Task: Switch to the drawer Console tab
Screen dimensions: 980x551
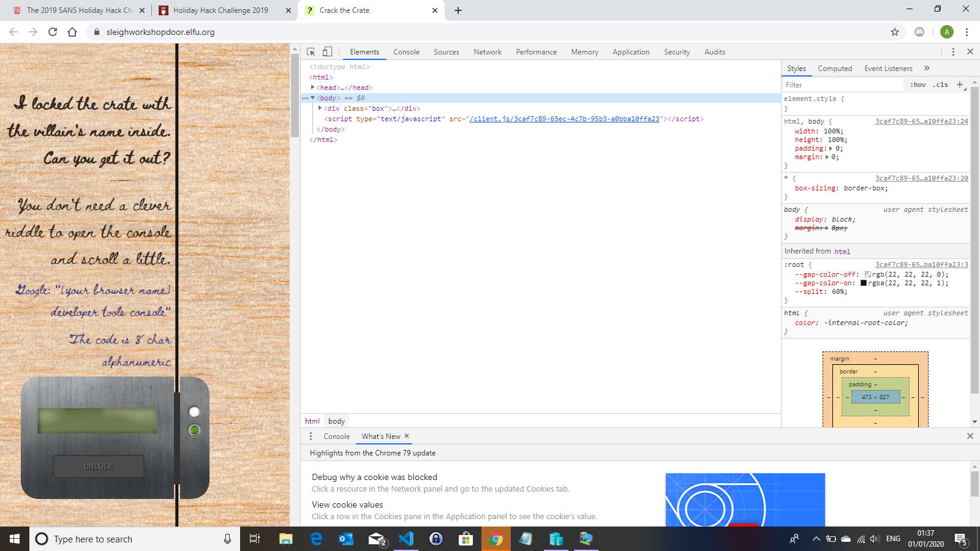Action: [x=336, y=437]
